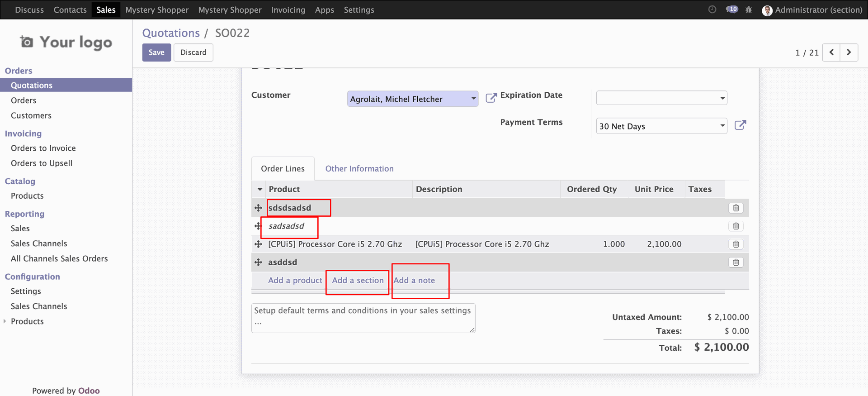Screen dimensions: 868x396
Task: Click the terms and conditions text area
Action: (363, 318)
